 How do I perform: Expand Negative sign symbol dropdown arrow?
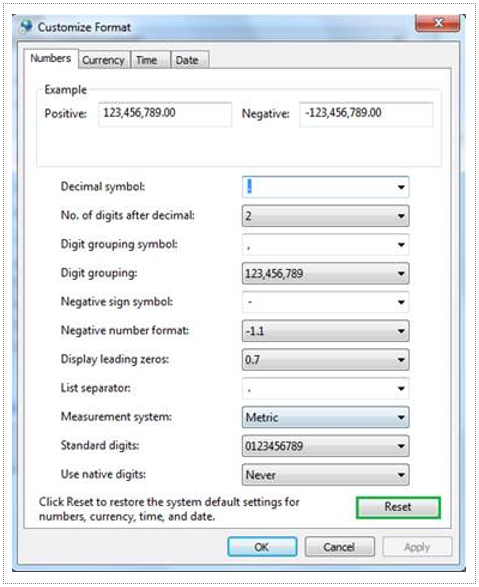401,302
